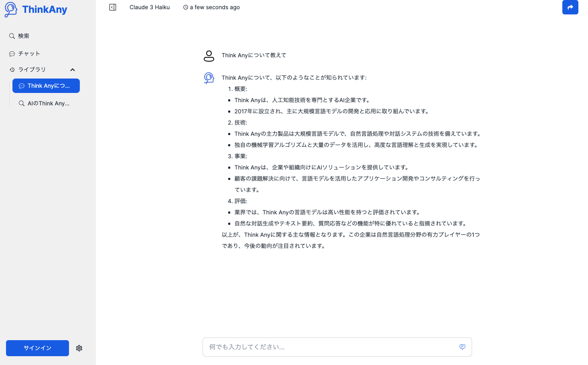
Task: Click the user avatar next to the question
Action: click(209, 56)
